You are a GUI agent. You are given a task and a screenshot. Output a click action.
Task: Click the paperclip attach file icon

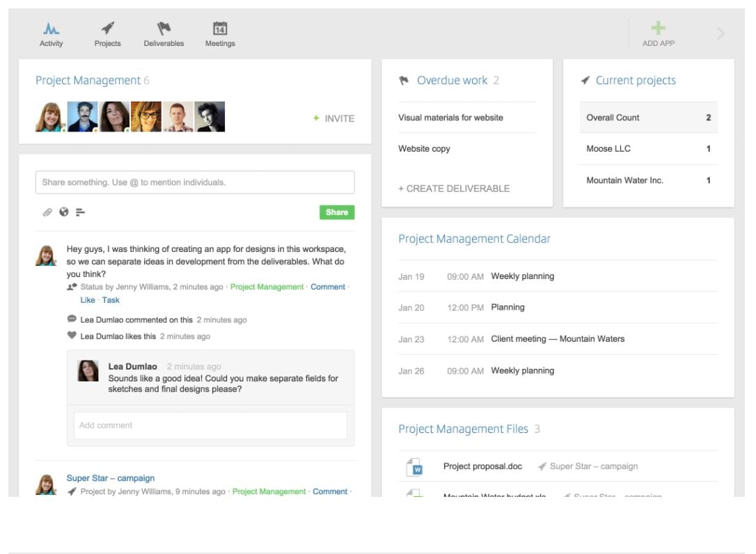[x=47, y=212]
